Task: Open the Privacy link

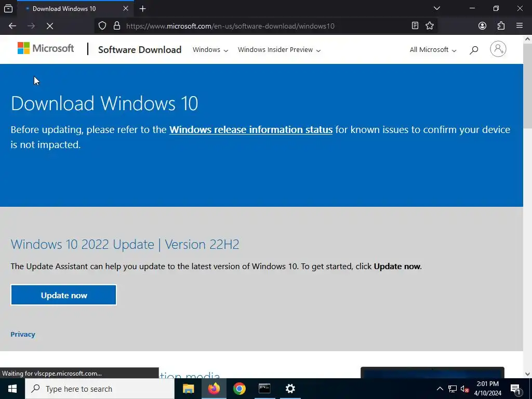Action: tap(23, 334)
